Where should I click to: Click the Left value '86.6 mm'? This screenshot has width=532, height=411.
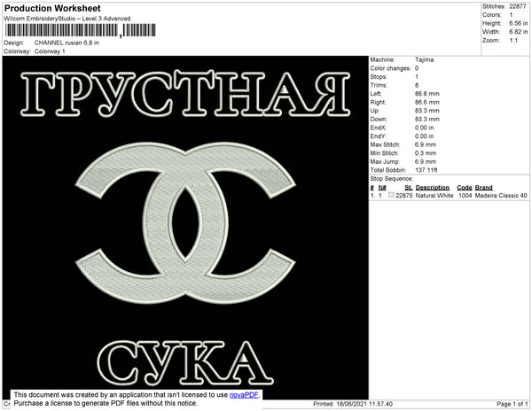click(426, 94)
